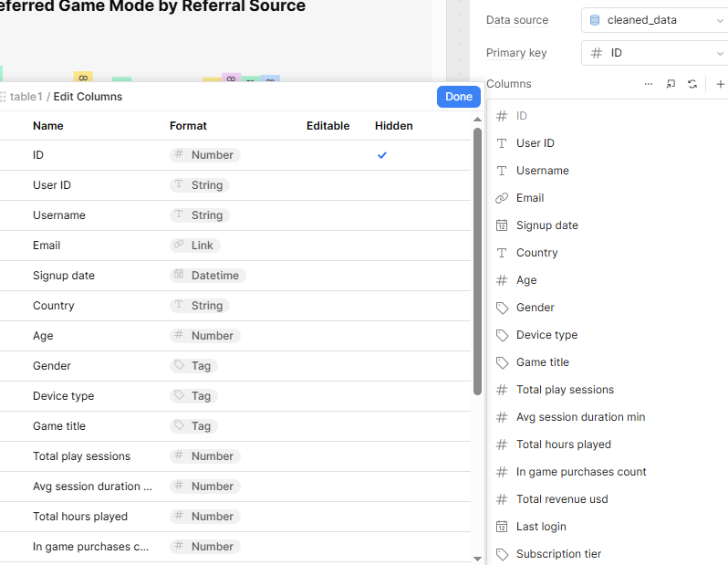The height and width of the screenshot is (565, 728).
Task: Open the String format dropdown for Country
Action: [199, 306]
